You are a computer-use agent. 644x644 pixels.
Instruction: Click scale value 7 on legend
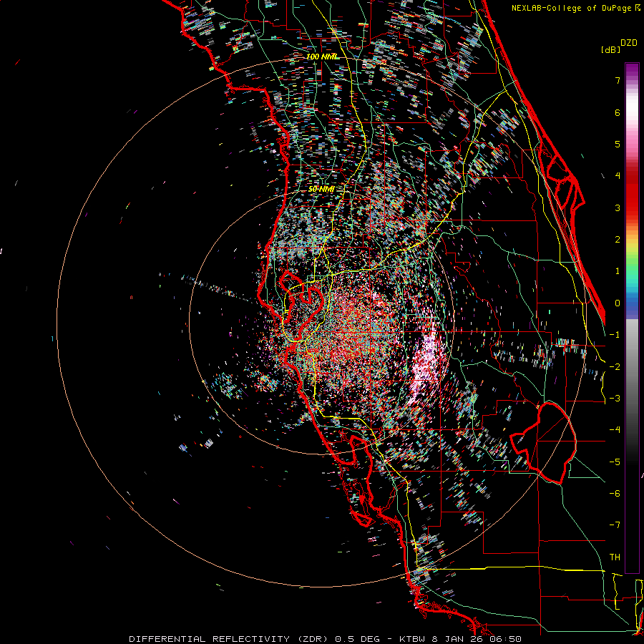coord(618,80)
